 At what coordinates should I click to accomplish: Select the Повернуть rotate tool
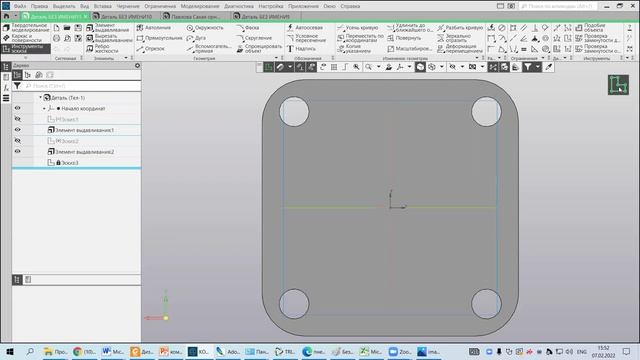pos(404,38)
